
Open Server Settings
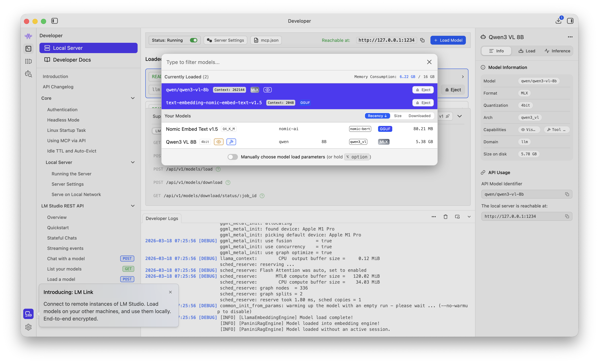tap(225, 40)
